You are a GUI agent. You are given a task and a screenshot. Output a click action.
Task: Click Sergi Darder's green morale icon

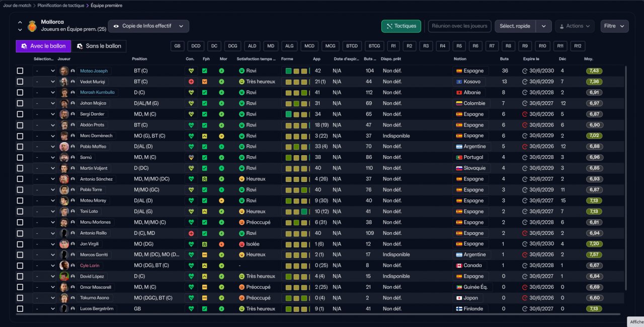(x=222, y=114)
